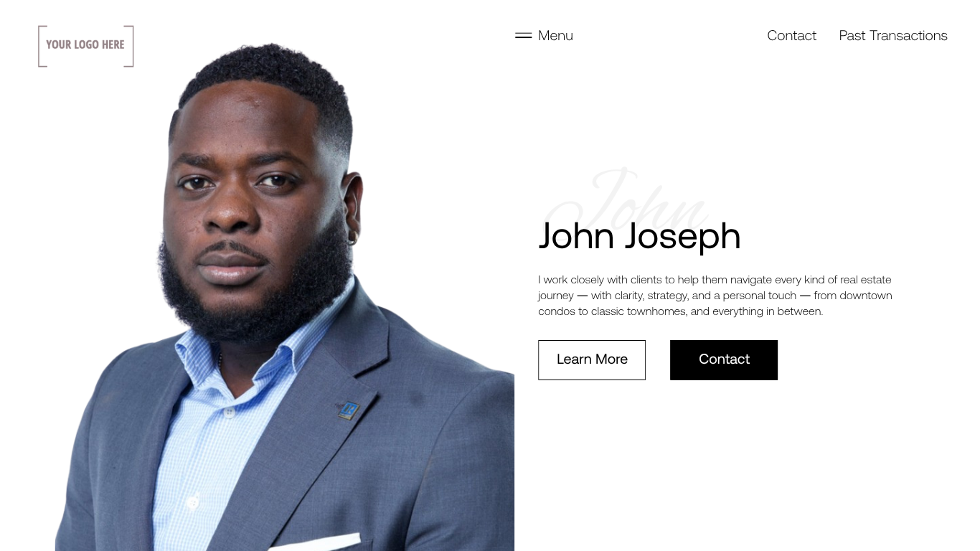
Task: Open the hamburger menu icon
Action: (x=523, y=35)
